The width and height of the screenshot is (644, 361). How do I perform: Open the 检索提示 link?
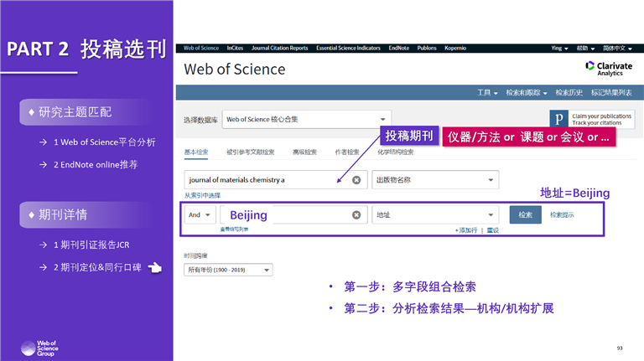point(562,215)
